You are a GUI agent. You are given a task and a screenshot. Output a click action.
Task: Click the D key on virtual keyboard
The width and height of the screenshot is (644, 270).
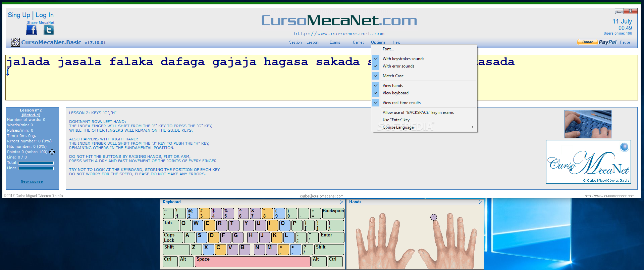coord(214,237)
